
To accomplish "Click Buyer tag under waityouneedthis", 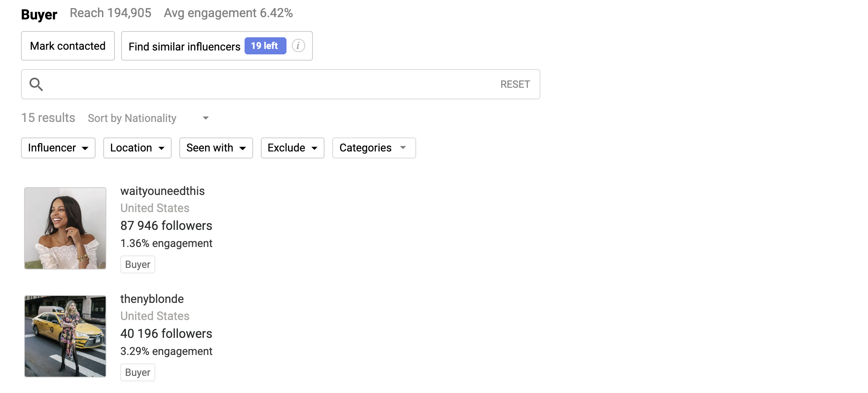I will coord(138,264).
